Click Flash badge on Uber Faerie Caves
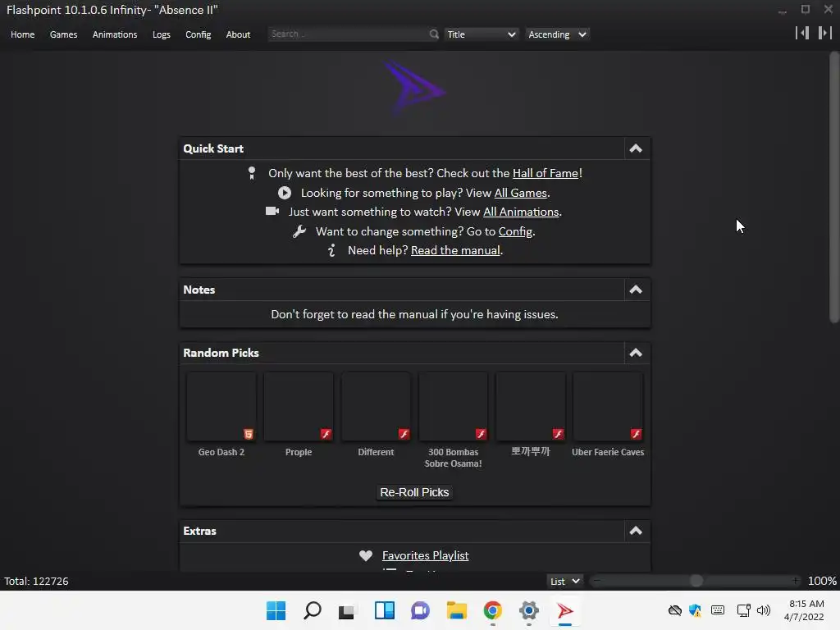This screenshot has width=840, height=630. point(636,434)
